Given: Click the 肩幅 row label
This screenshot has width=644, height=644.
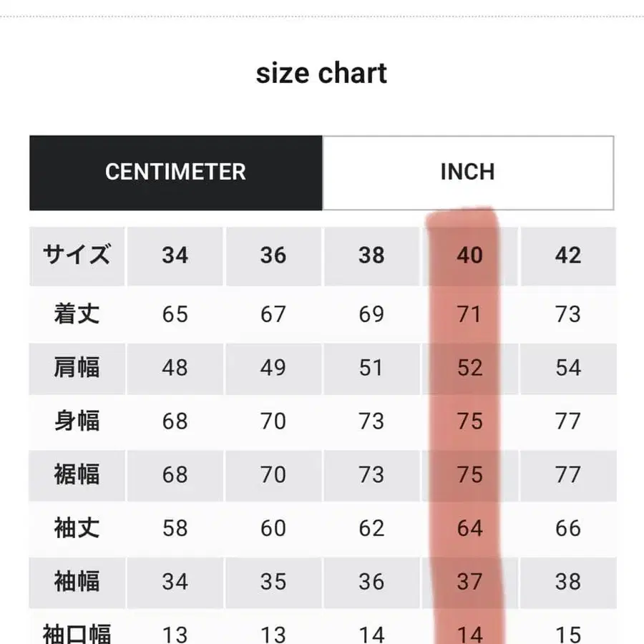Looking at the screenshot, I should point(77,367).
